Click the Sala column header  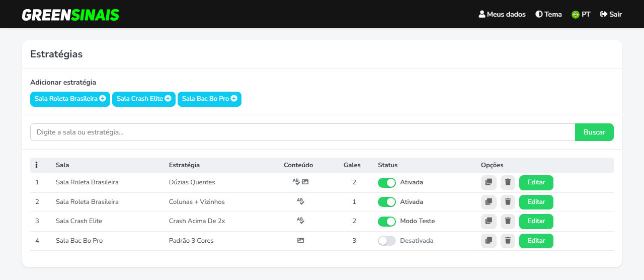click(62, 165)
